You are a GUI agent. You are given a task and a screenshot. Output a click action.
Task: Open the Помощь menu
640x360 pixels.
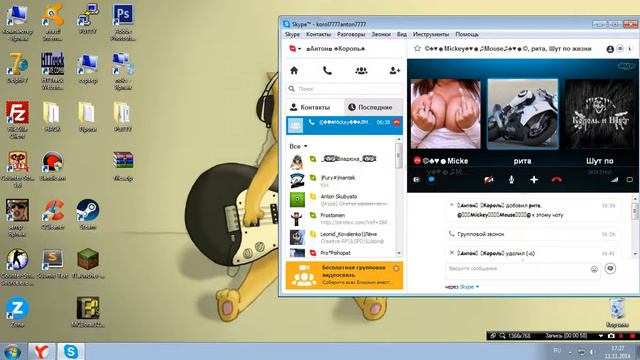(467, 34)
